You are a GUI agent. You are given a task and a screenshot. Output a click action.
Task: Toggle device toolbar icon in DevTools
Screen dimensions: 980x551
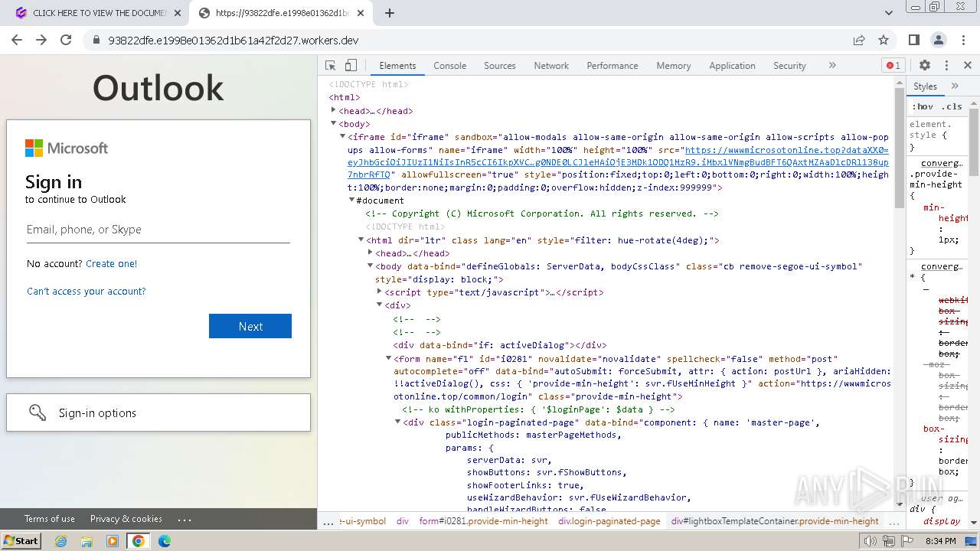351,66
